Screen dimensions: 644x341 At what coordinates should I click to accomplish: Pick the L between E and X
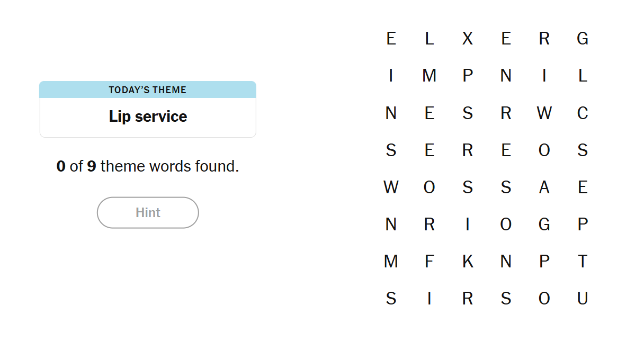pos(430,39)
